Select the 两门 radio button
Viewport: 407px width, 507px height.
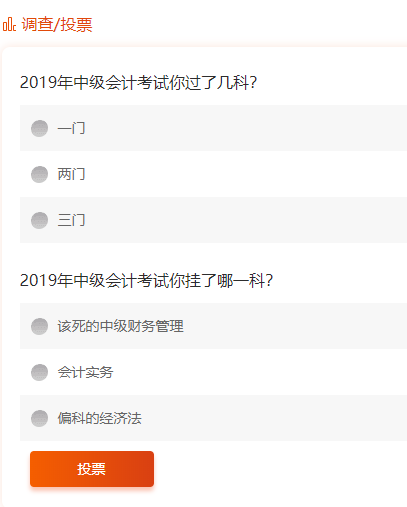pos(39,174)
